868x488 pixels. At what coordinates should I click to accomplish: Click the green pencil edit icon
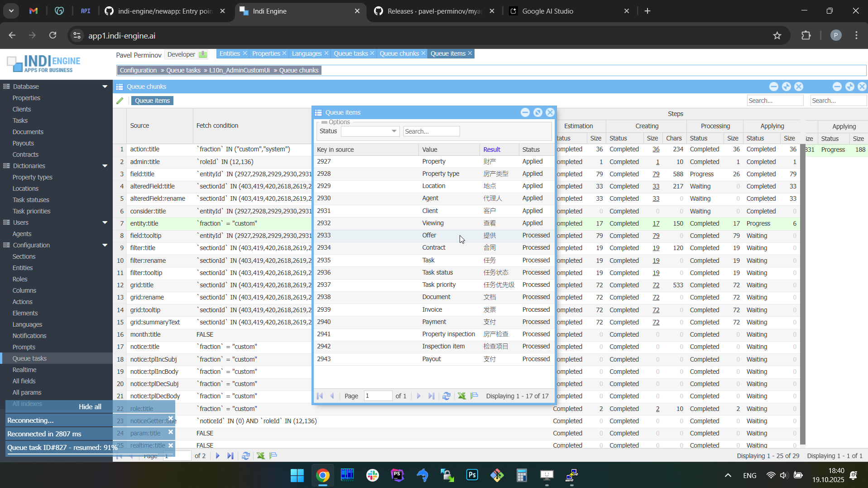120,101
